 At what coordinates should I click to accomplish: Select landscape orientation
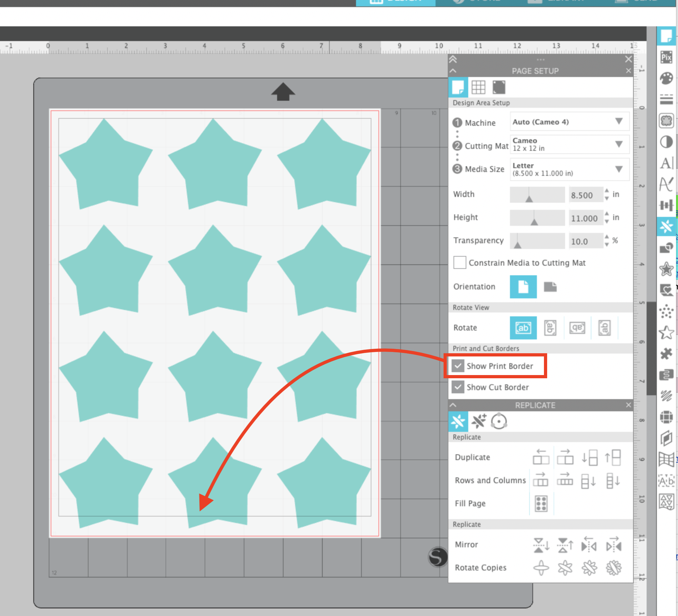pyautogui.click(x=551, y=287)
